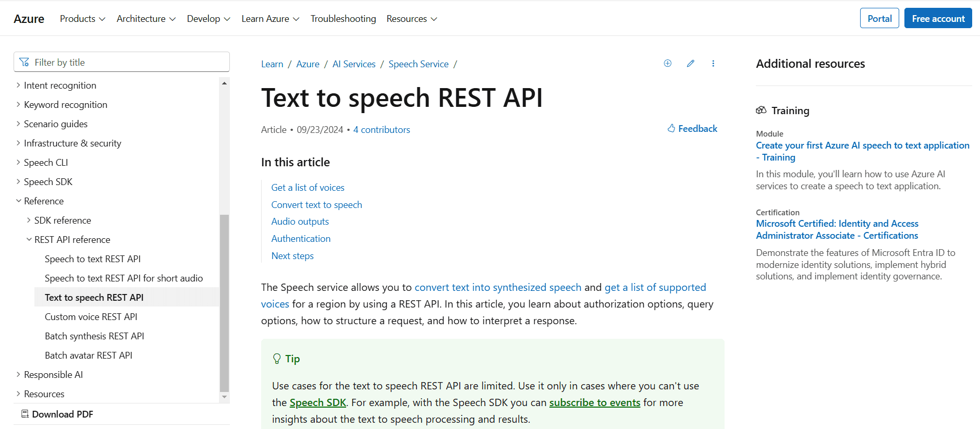Go to Learn breadcrumb
This screenshot has width=980, height=429.
(x=272, y=64)
